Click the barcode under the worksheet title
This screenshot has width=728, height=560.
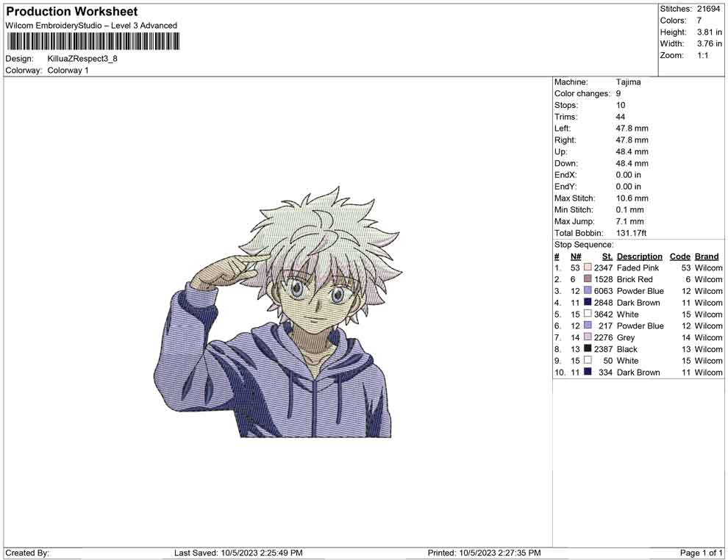coord(93,41)
